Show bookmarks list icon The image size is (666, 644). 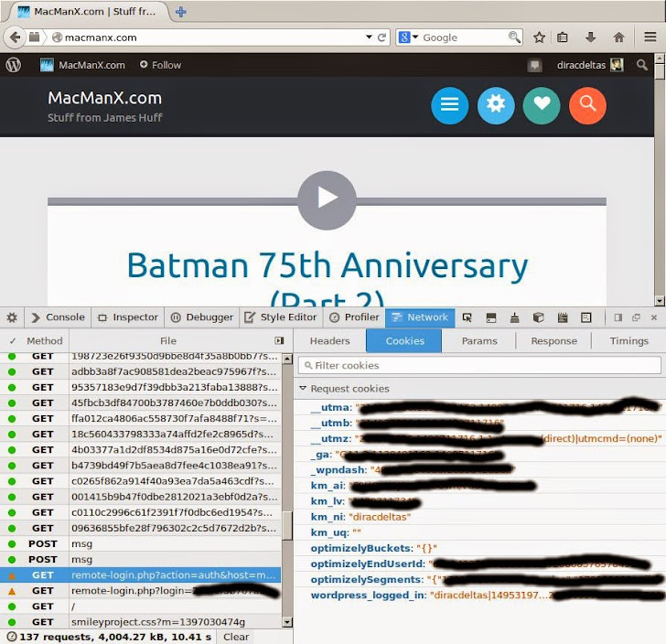click(563, 38)
